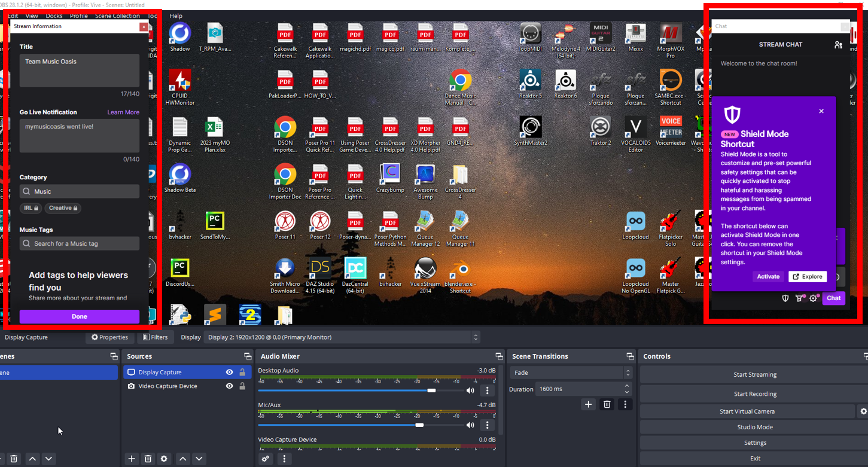
Task: Open transition properties menu dots
Action: coord(625,404)
